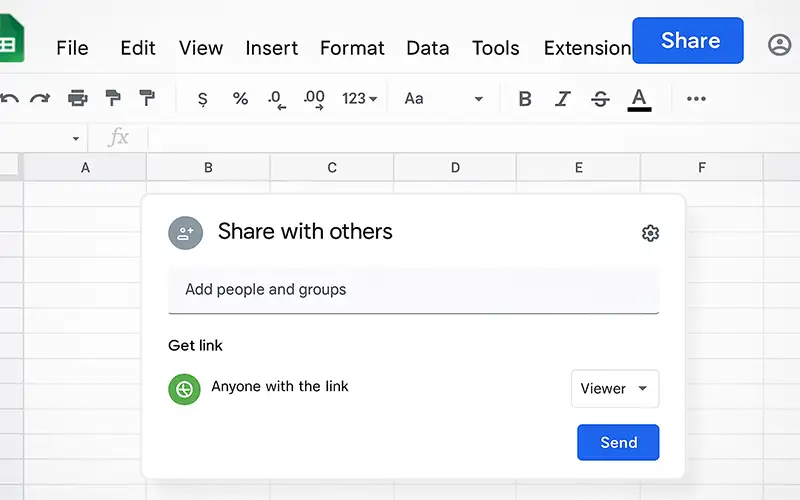Format as currency with dollar icon
Screen dimensions: 800x500
203,98
